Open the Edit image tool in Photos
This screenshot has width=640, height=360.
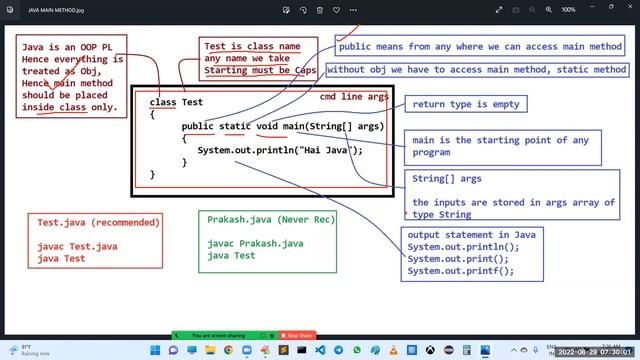286,10
